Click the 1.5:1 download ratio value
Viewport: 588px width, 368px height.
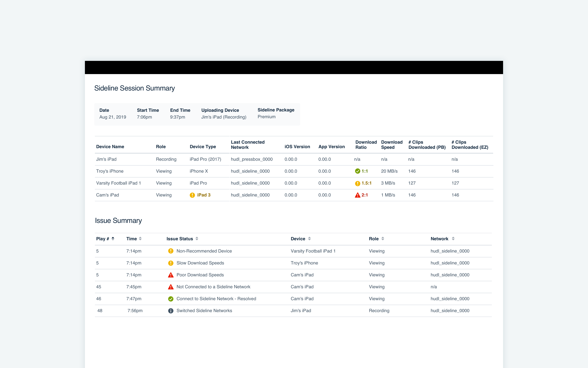pos(367,183)
